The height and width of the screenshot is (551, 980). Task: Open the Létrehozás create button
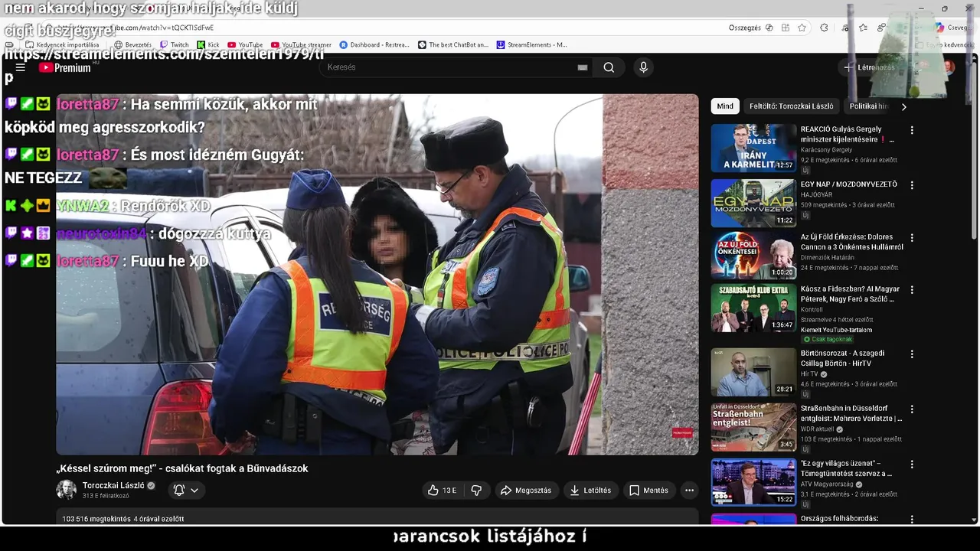pos(870,67)
